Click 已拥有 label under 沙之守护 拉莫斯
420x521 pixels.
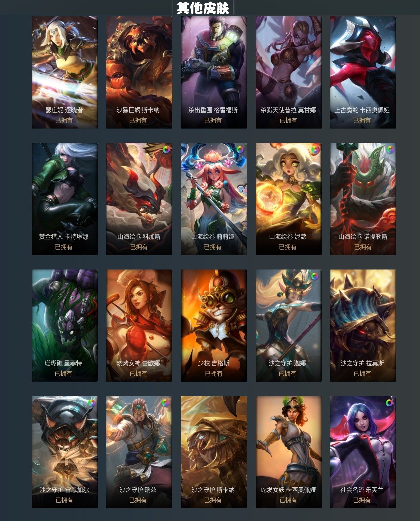coord(362,373)
